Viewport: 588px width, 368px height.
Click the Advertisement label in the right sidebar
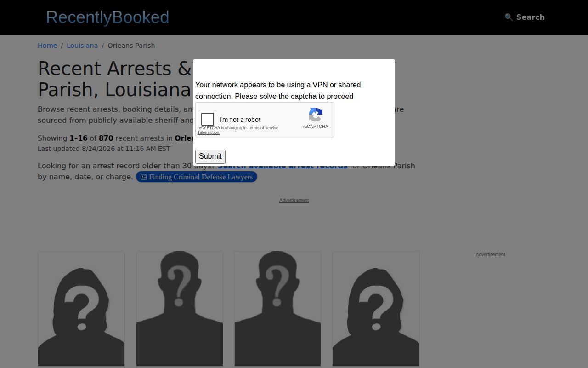click(x=490, y=254)
